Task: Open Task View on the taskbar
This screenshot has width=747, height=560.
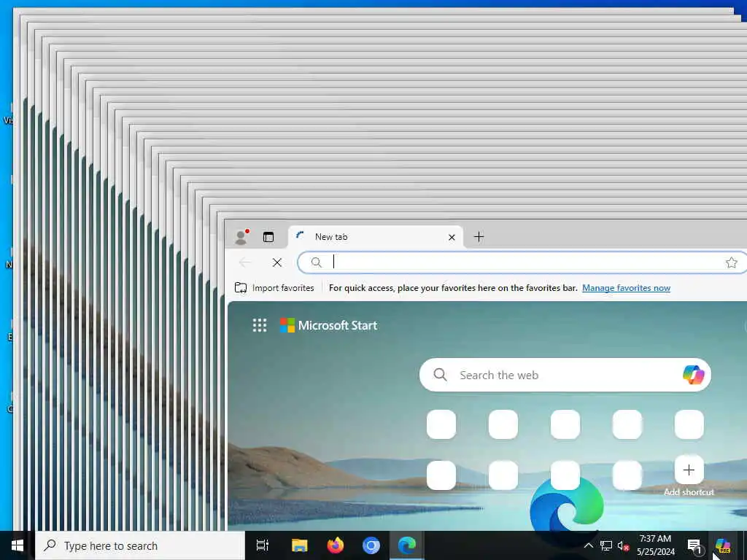Action: click(263, 545)
